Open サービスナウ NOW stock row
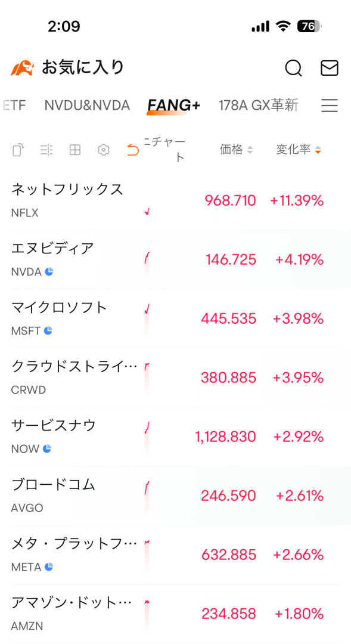 tap(175, 436)
